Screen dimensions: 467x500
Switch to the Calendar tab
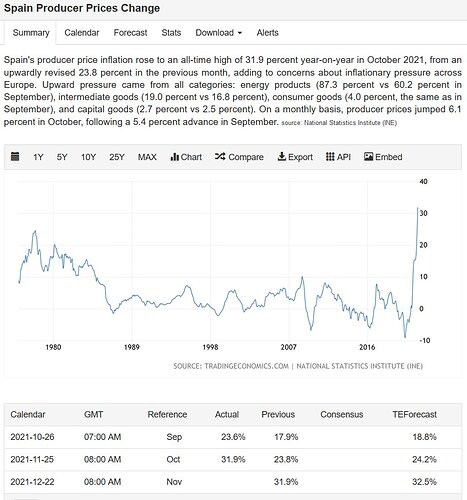tap(82, 33)
